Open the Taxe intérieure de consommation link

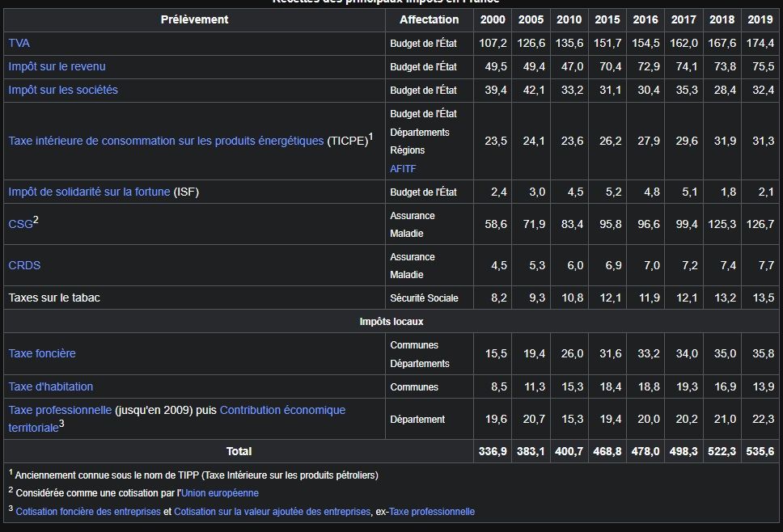tap(166, 141)
